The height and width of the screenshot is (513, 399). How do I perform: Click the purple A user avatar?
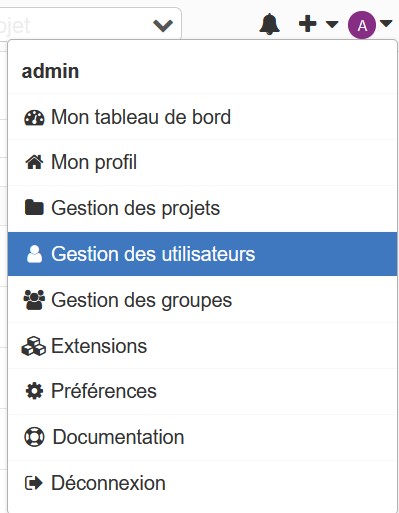point(362,25)
